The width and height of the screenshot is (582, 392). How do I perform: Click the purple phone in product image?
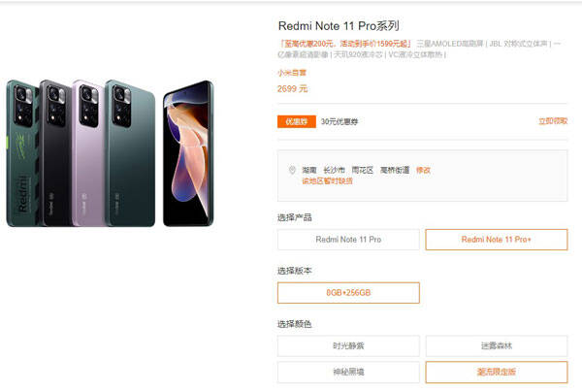point(88,153)
